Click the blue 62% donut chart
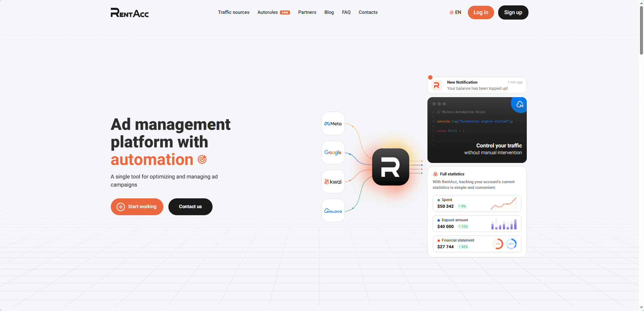Image resolution: width=644 pixels, height=311 pixels. pyautogui.click(x=511, y=244)
